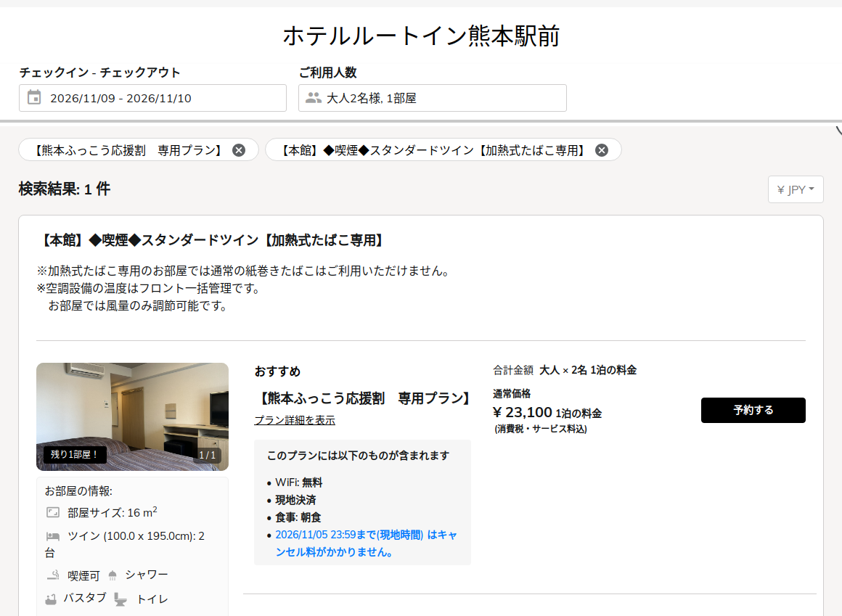Image resolution: width=842 pixels, height=616 pixels.
Task: Open the プラン詳細を表示 link
Action: coord(295,420)
